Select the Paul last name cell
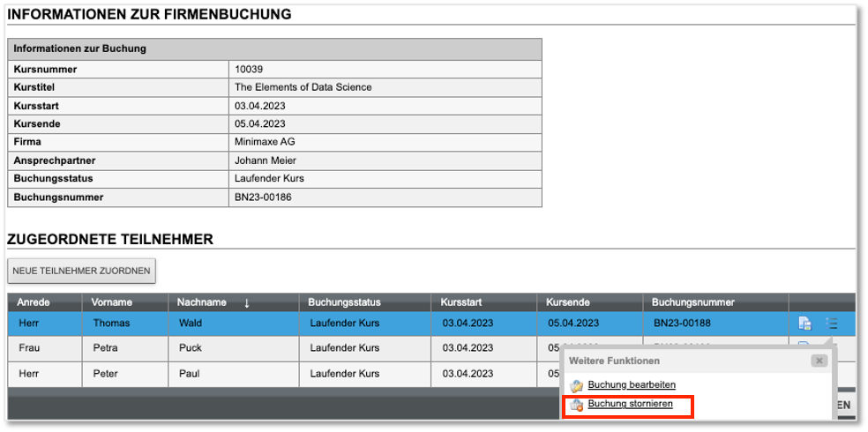The width and height of the screenshot is (868, 432). click(189, 373)
